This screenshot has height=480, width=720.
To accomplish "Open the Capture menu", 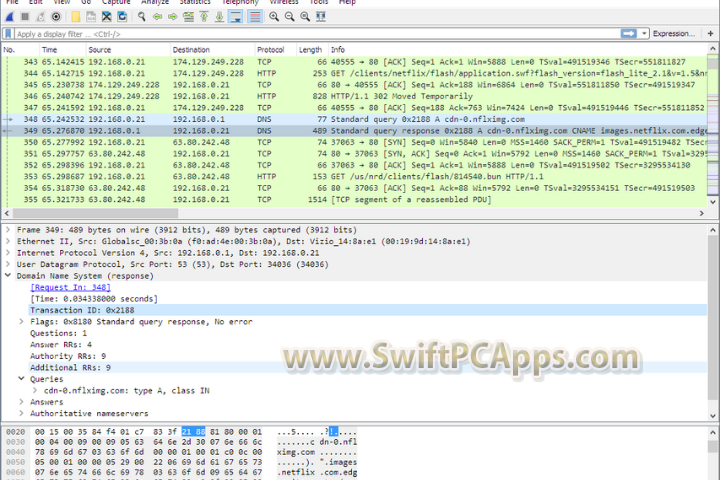I will pyautogui.click(x=116, y=2).
